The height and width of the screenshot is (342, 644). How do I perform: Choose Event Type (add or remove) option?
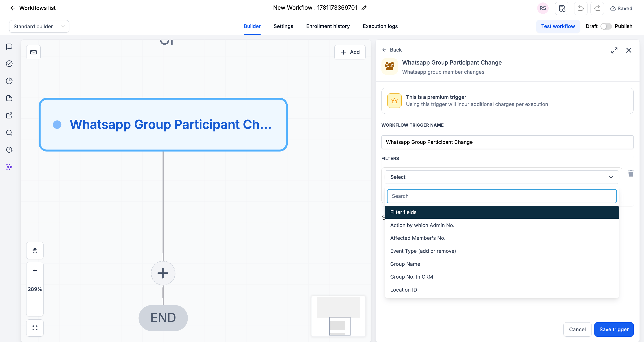502,251
